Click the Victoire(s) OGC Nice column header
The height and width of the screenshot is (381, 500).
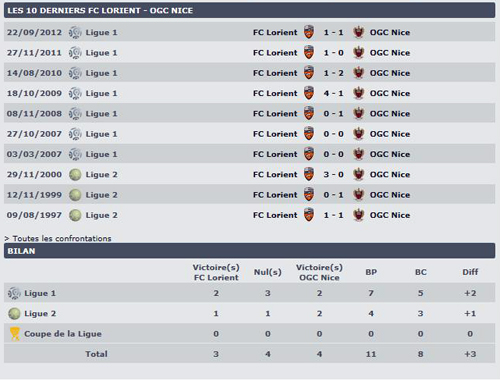click(319, 272)
